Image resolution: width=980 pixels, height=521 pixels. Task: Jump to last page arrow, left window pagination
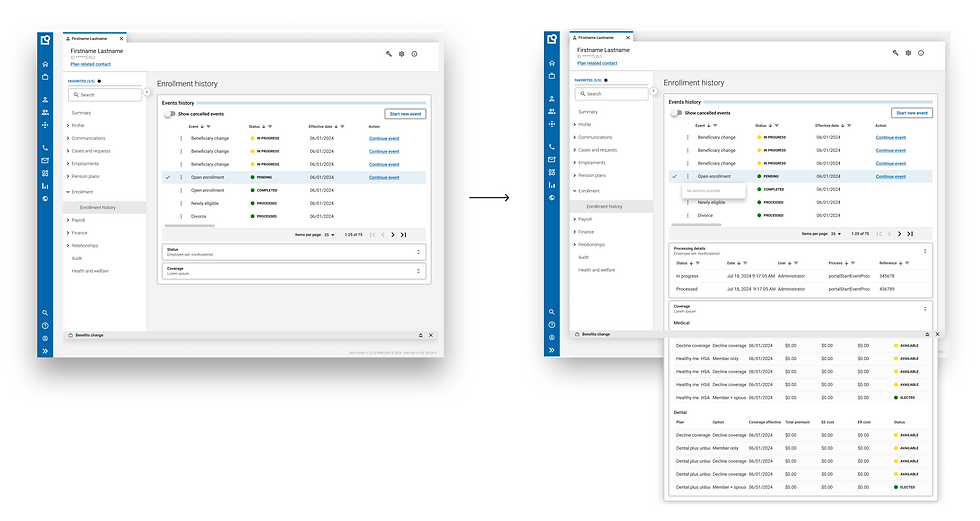403,235
